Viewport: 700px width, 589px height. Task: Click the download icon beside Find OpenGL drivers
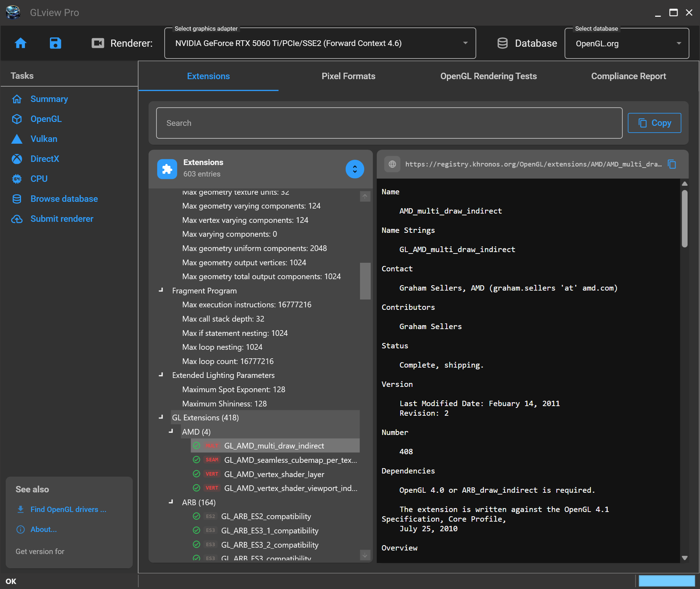(x=21, y=509)
